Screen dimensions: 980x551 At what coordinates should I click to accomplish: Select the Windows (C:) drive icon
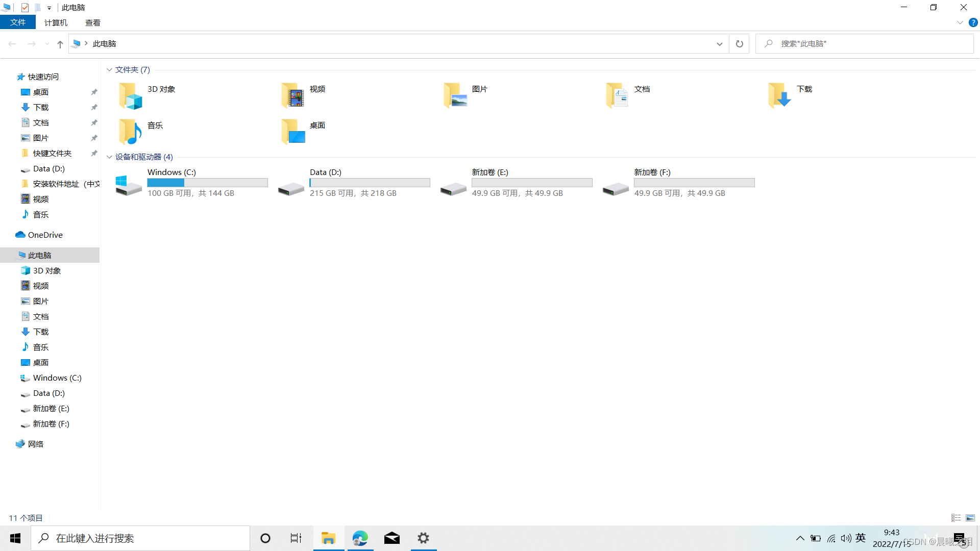point(129,185)
